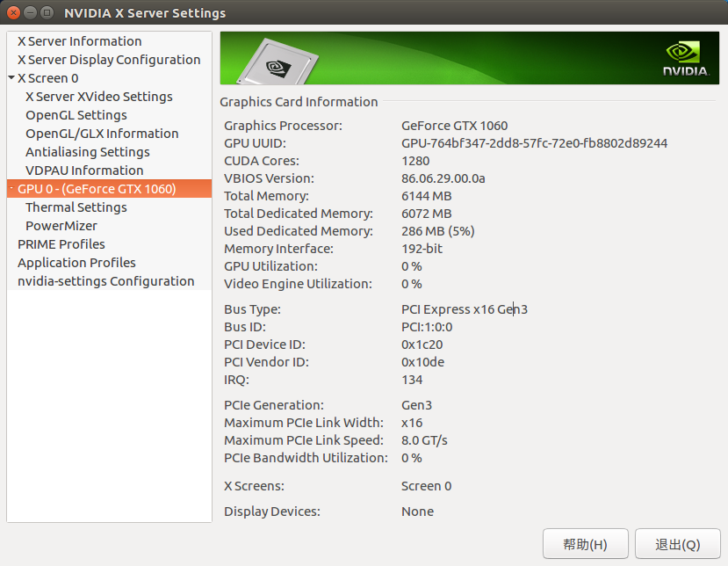Go to OpenGL Settings
Image resolution: width=728 pixels, height=566 pixels.
(x=76, y=115)
